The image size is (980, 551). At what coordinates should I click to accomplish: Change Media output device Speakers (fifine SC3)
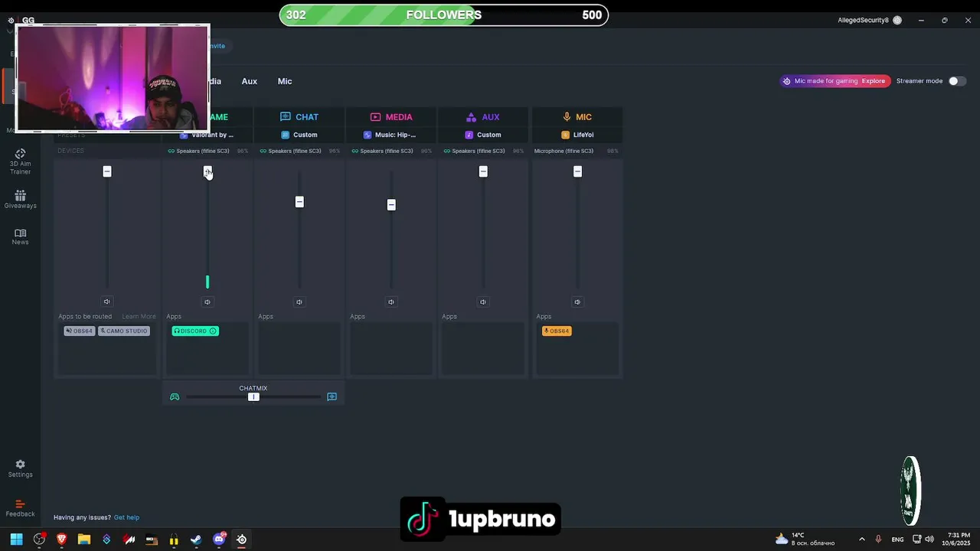point(386,151)
